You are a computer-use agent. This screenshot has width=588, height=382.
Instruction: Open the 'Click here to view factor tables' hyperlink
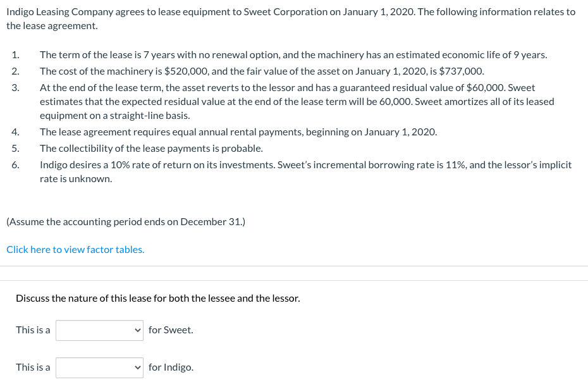(75, 249)
